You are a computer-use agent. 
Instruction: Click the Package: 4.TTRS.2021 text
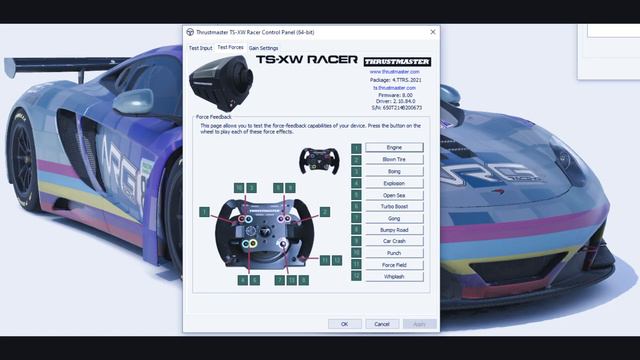[x=396, y=80]
